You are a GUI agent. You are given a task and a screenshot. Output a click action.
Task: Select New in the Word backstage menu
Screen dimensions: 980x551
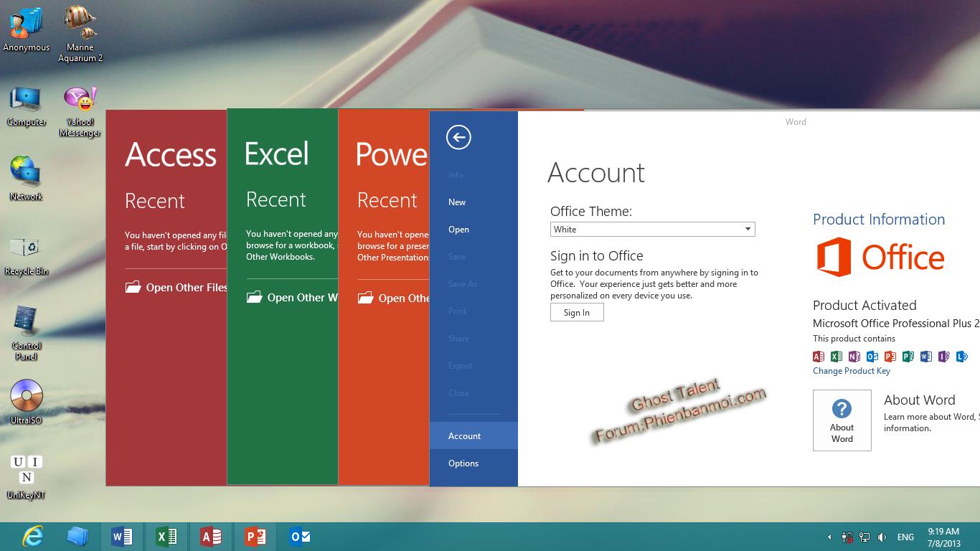457,202
